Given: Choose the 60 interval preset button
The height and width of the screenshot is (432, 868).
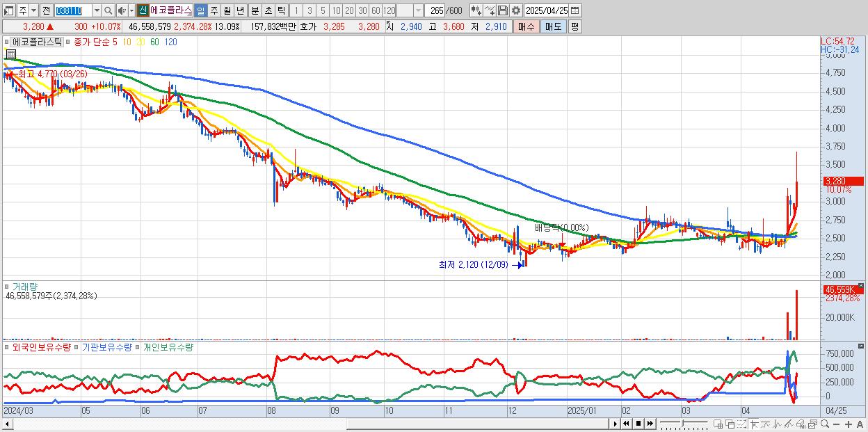Looking at the screenshot, I should pyautogui.click(x=376, y=10).
